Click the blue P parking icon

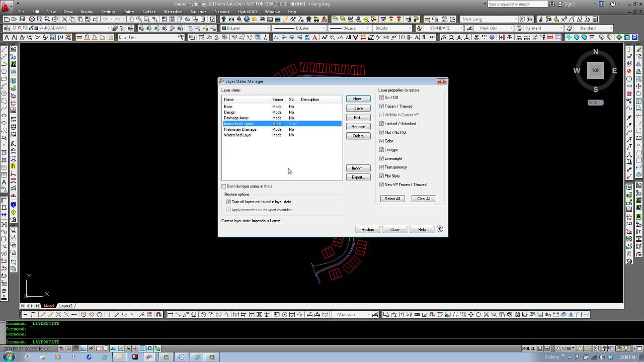[634, 37]
